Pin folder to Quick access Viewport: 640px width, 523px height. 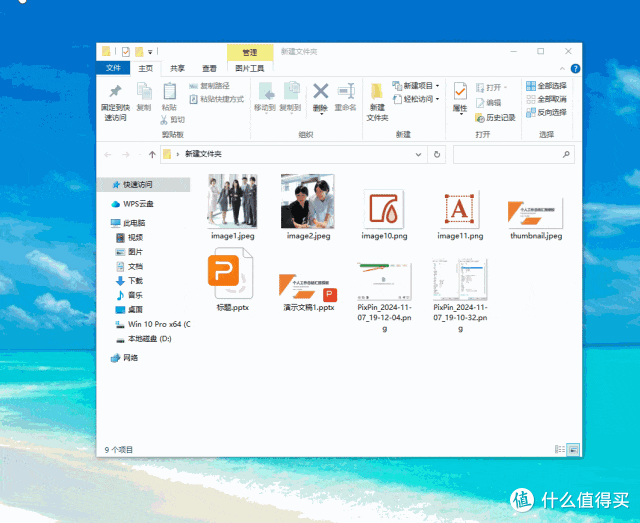tap(115, 102)
